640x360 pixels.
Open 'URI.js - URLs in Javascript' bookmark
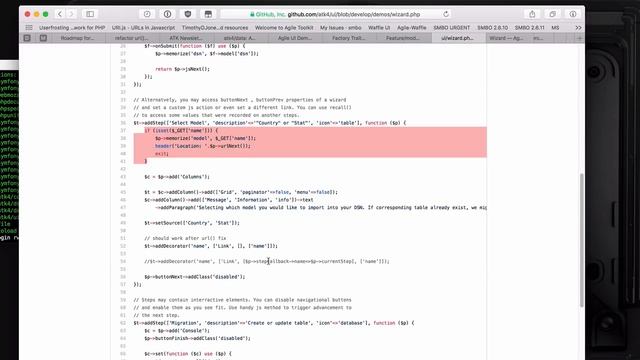click(x=143, y=28)
